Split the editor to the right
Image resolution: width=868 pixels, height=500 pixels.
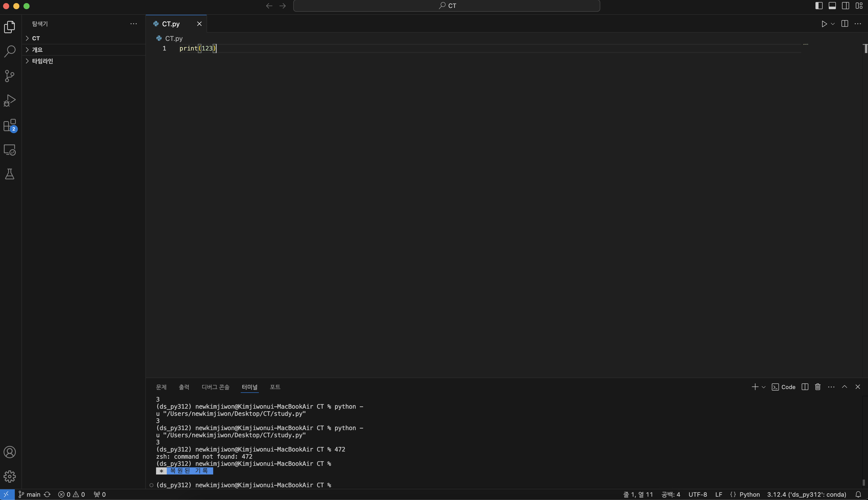pos(845,24)
